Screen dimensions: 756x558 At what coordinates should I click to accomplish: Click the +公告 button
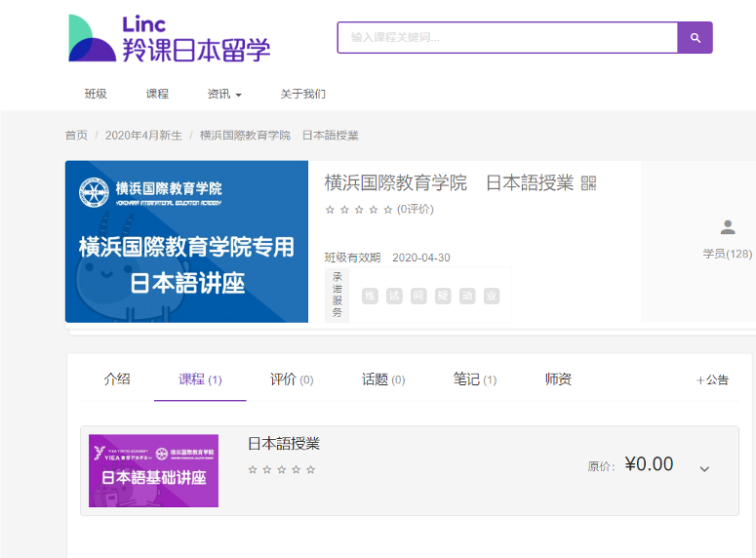[712, 380]
